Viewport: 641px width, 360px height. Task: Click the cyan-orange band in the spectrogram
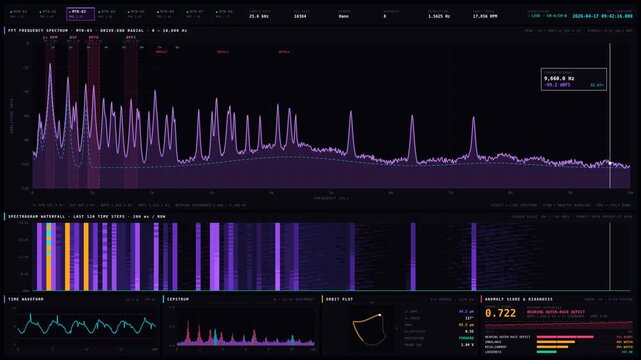tap(49, 256)
